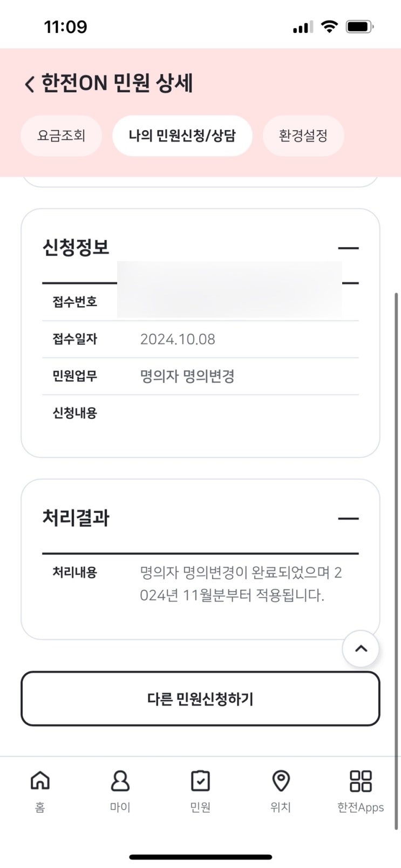Collapse the 신청정보 section
401x868 pixels.
point(348,248)
